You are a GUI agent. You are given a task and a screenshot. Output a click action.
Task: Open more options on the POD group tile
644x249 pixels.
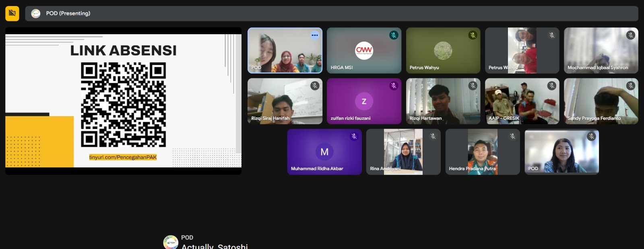pyautogui.click(x=315, y=35)
